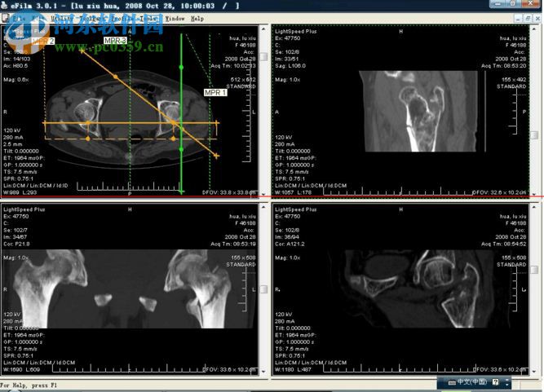Click scrollbar thumb in Cor A121.2 pane

(535, 269)
